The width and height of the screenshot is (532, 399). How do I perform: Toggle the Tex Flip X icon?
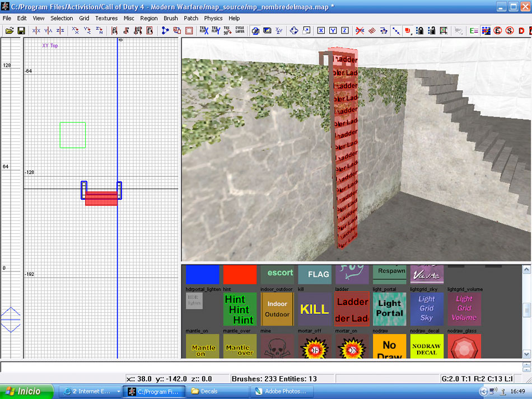(201, 30)
